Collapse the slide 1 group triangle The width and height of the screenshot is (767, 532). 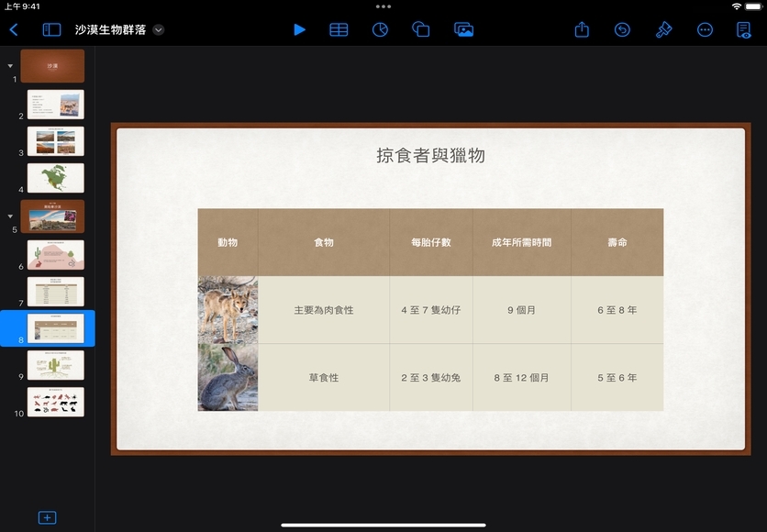pyautogui.click(x=10, y=66)
